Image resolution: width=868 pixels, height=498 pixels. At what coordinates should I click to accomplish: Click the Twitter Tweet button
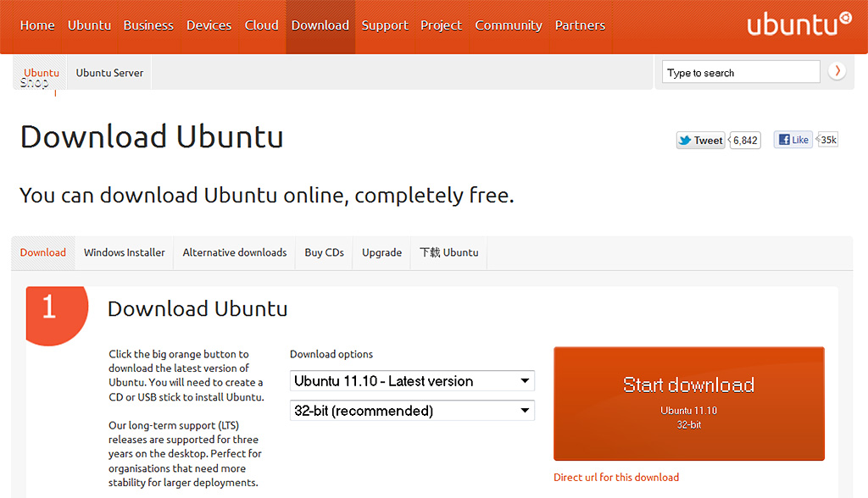pyautogui.click(x=701, y=140)
